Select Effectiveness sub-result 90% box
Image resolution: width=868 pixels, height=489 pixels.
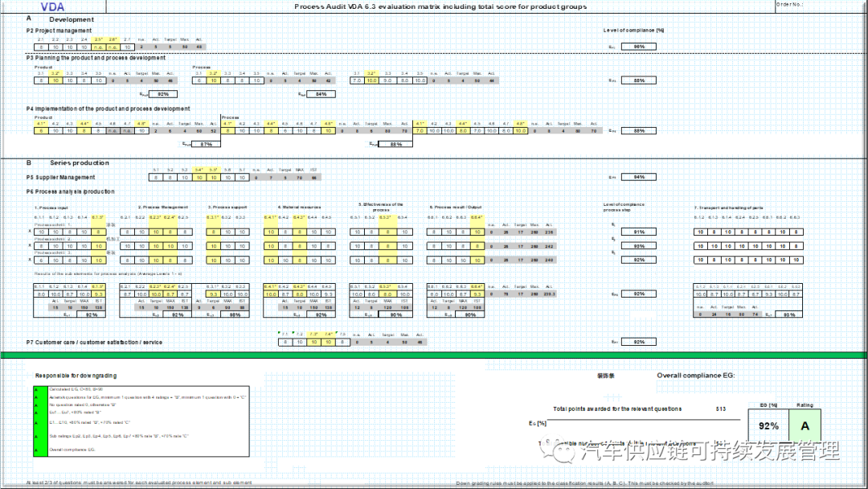[395, 314]
